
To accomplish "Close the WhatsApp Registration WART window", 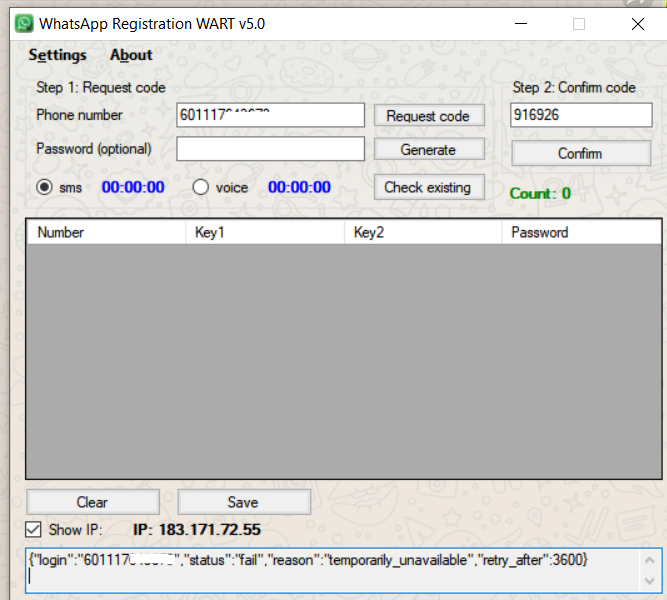I will (x=638, y=24).
